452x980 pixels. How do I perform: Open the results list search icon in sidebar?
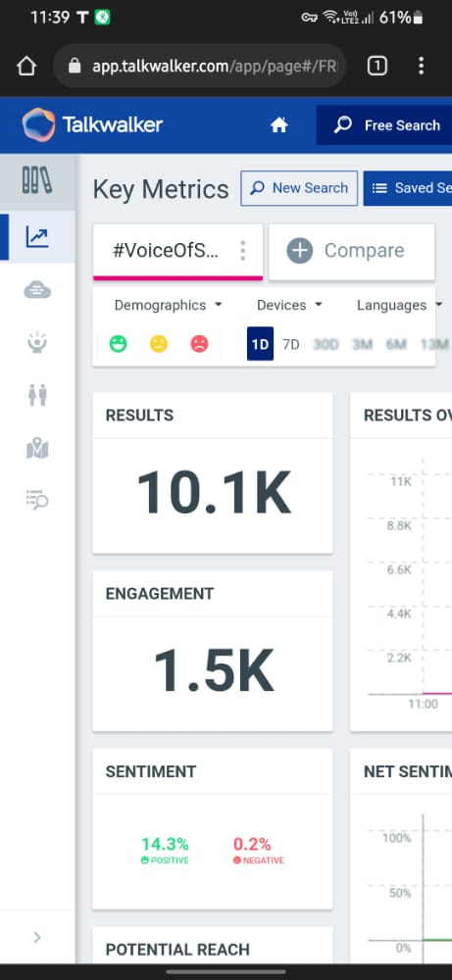click(37, 500)
